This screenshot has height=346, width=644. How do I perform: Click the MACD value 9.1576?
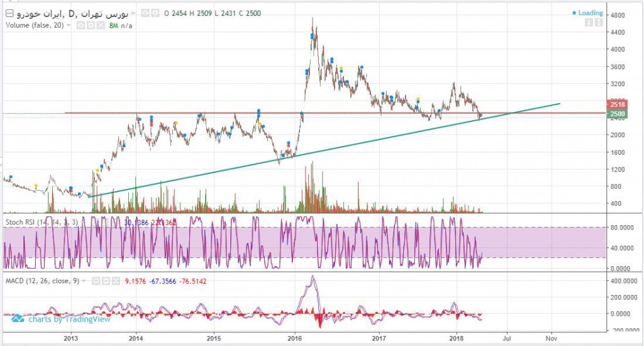136,281
